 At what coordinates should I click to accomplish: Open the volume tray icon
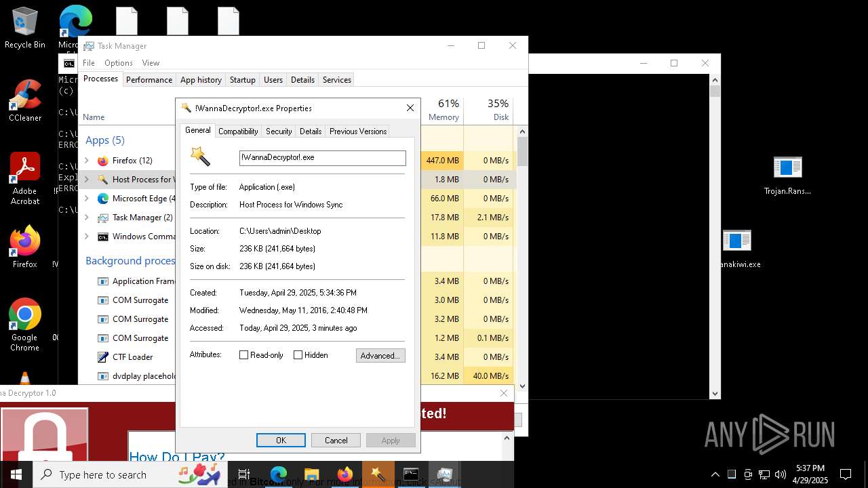pos(781,474)
